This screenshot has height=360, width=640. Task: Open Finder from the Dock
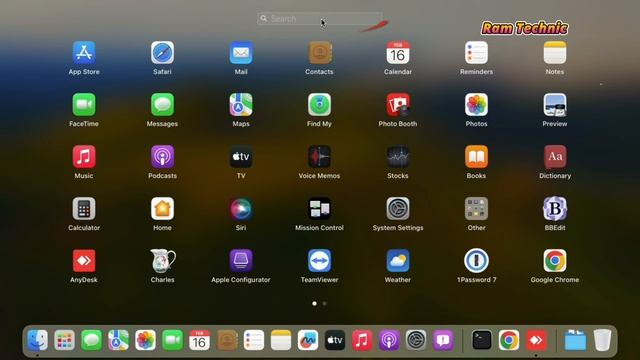click(38, 340)
